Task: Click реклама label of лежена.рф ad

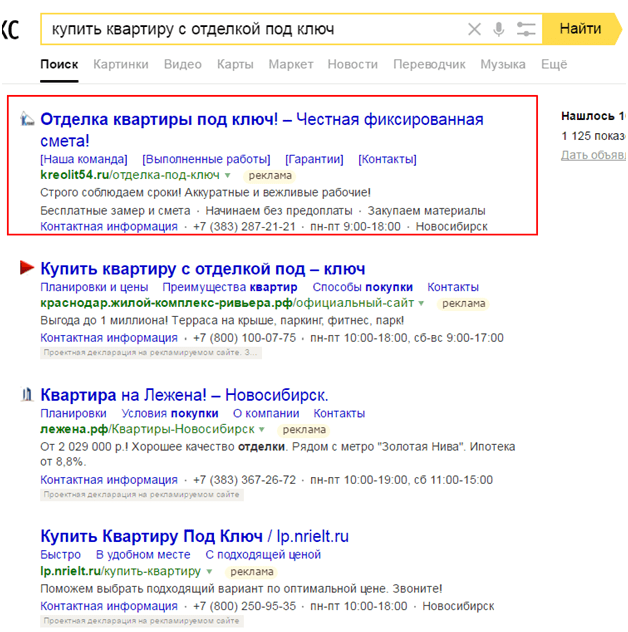Action: click(x=304, y=430)
